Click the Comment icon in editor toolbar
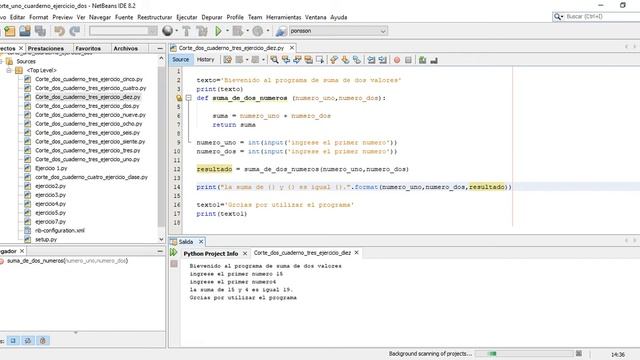Screen dimensions: 640x360 tap(422, 60)
